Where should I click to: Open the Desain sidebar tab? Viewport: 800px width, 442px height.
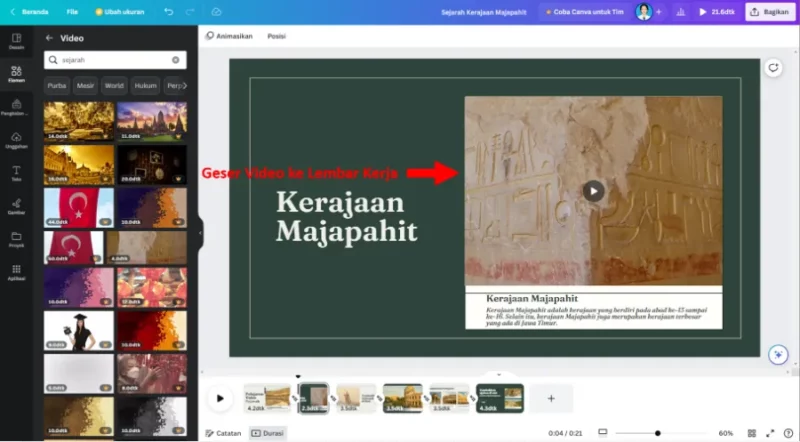point(16,41)
